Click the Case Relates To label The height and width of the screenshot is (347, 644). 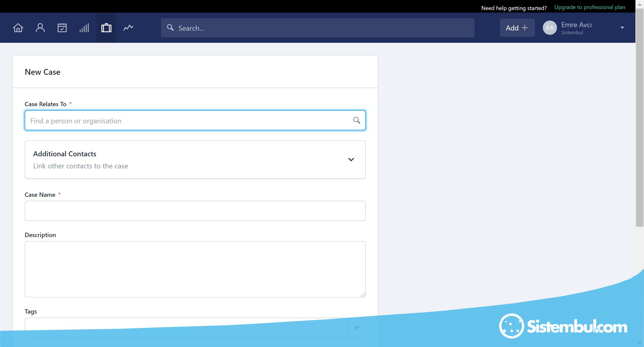(46, 104)
